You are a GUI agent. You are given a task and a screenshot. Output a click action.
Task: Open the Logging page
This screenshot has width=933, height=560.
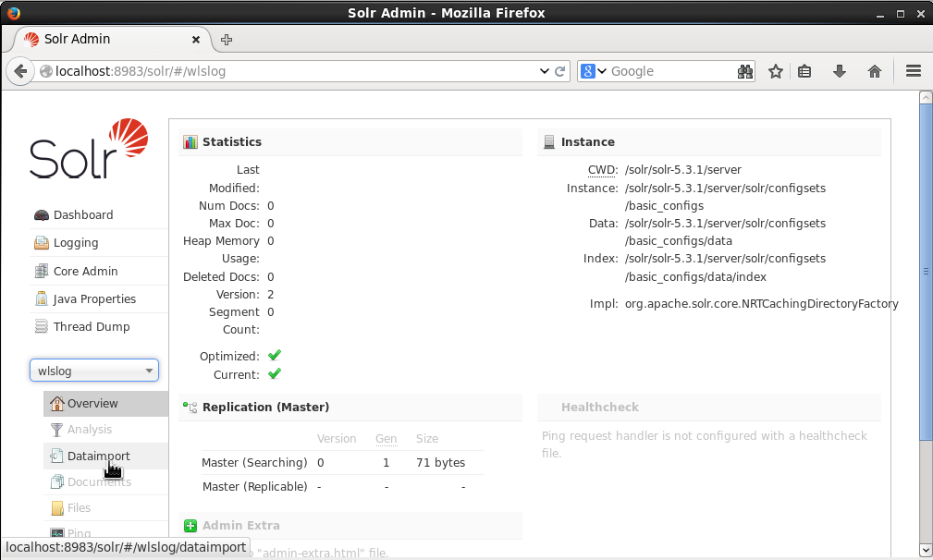tap(76, 242)
